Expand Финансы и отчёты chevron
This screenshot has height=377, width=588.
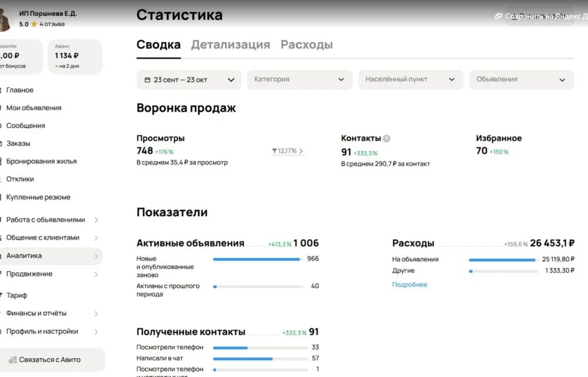tap(96, 314)
